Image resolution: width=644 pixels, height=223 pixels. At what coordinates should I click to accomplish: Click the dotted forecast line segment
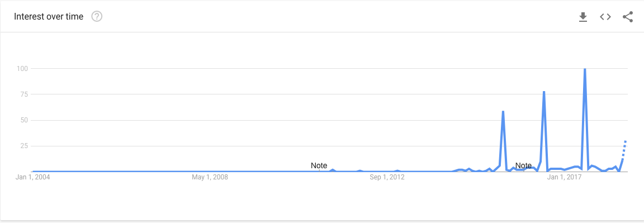(624, 150)
